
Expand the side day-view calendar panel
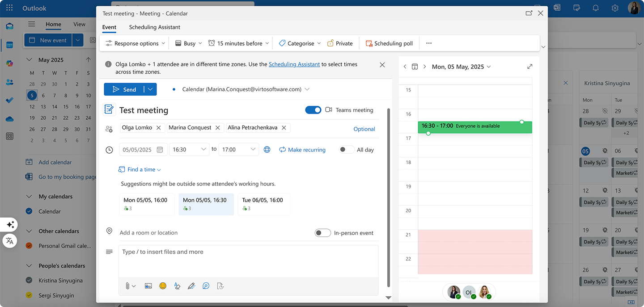pyautogui.click(x=530, y=67)
